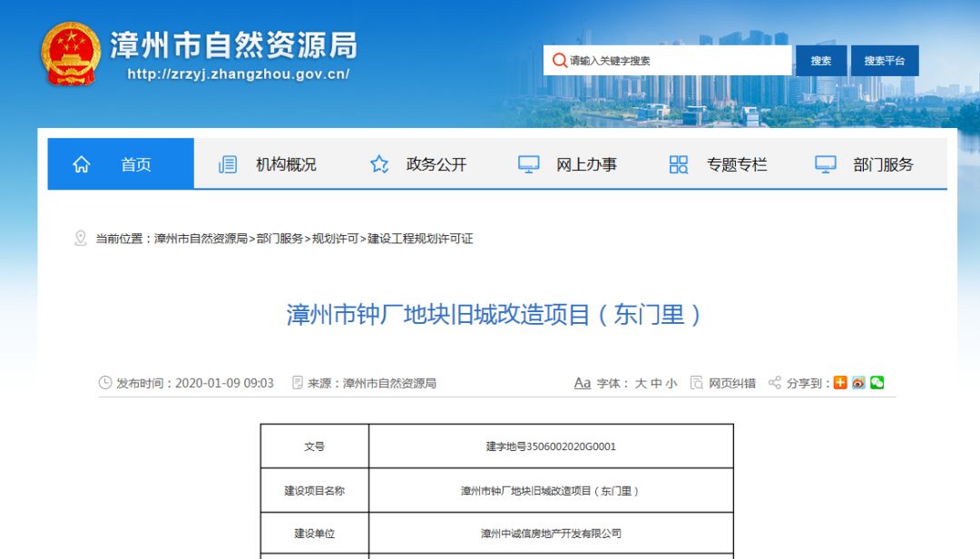
Task: Open the 机构概况 menu item
Action: [x=286, y=164]
